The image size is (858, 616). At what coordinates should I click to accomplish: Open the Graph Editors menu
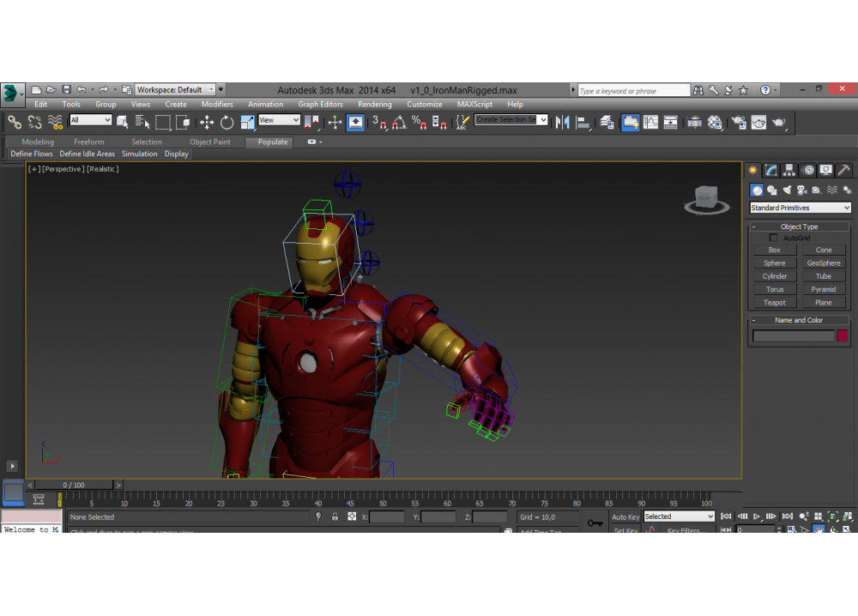pos(320,104)
